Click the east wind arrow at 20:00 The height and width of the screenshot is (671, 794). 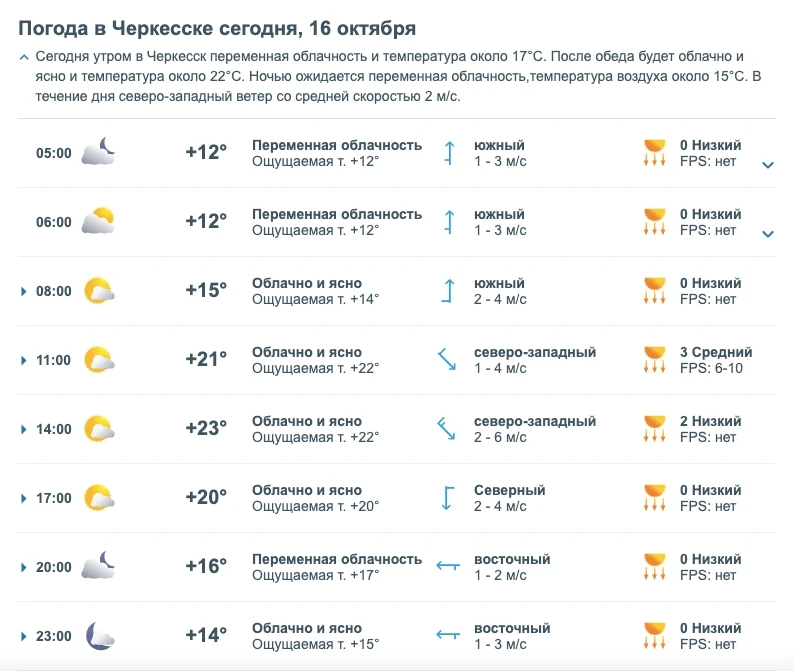pyautogui.click(x=448, y=565)
